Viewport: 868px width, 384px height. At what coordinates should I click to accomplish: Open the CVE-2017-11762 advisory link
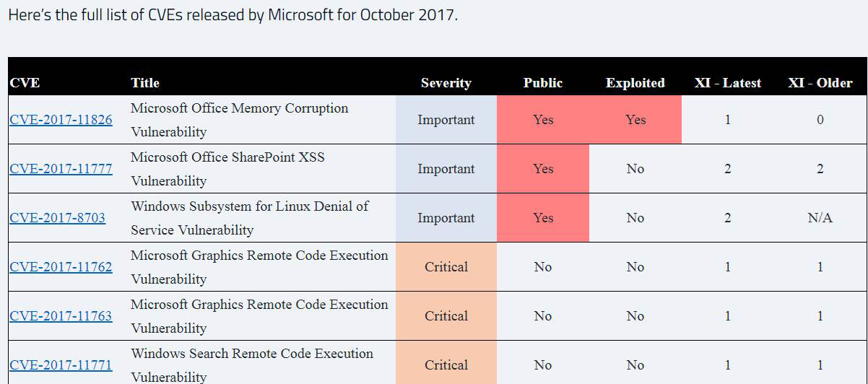click(x=61, y=267)
